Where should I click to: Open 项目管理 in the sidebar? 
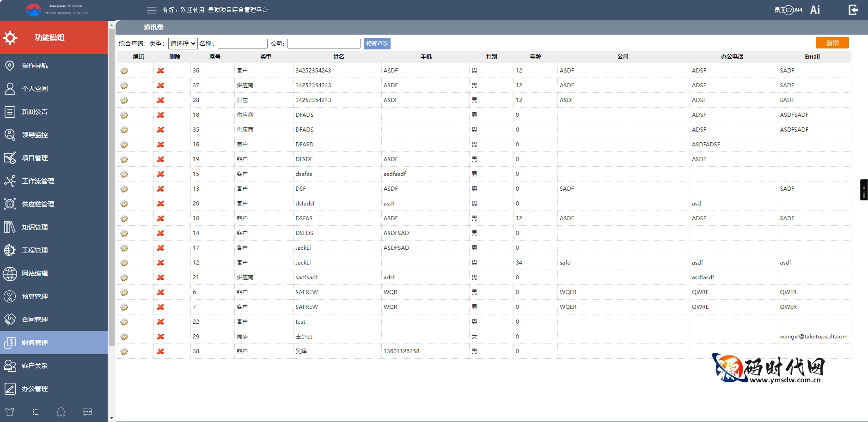click(35, 158)
